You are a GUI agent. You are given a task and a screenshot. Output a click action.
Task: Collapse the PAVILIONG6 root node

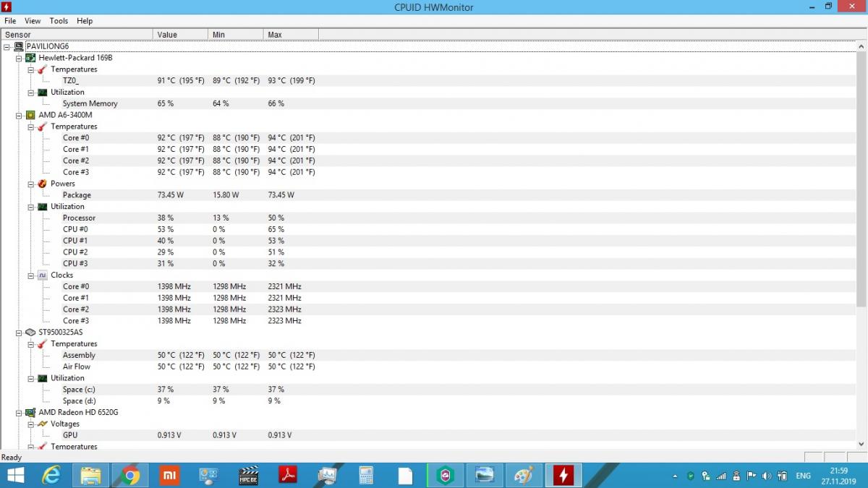pos(7,46)
